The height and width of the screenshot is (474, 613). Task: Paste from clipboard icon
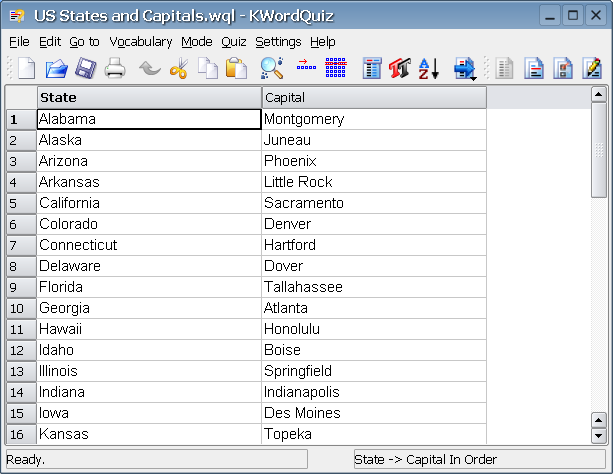tap(236, 68)
